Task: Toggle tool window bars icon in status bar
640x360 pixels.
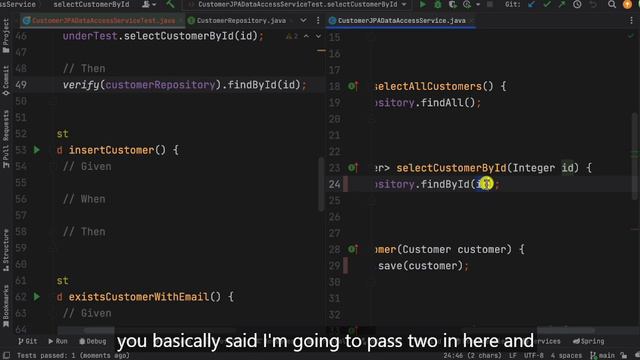Action: pyautogui.click(x=6, y=356)
